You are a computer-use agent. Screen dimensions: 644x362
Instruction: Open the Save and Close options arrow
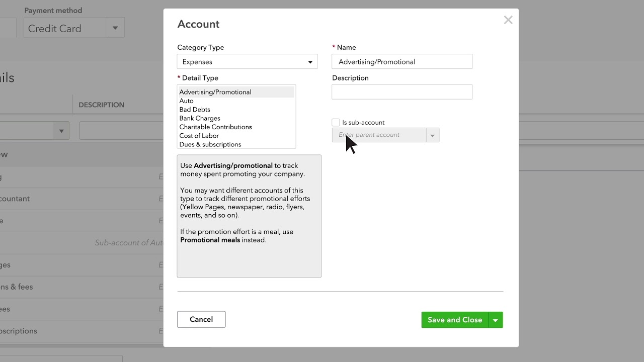pos(496,320)
